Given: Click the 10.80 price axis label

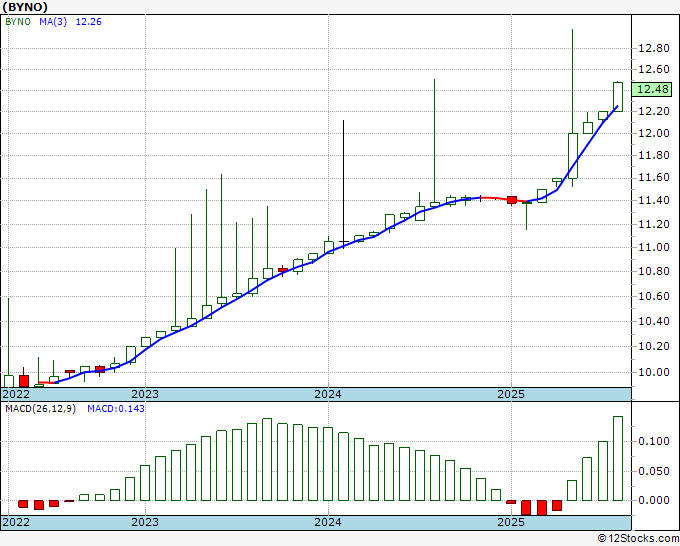Looking at the screenshot, I should [654, 271].
